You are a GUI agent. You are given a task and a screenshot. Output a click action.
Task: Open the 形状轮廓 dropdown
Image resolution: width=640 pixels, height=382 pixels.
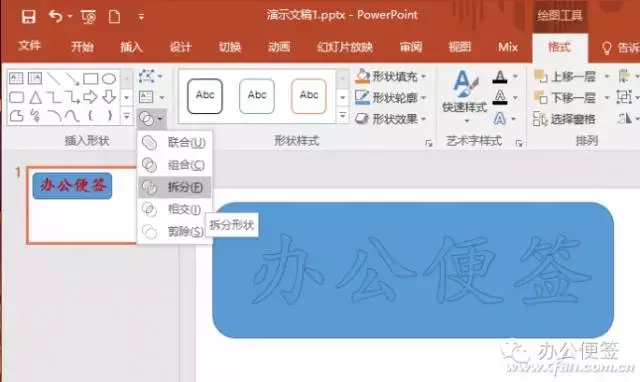(x=391, y=98)
